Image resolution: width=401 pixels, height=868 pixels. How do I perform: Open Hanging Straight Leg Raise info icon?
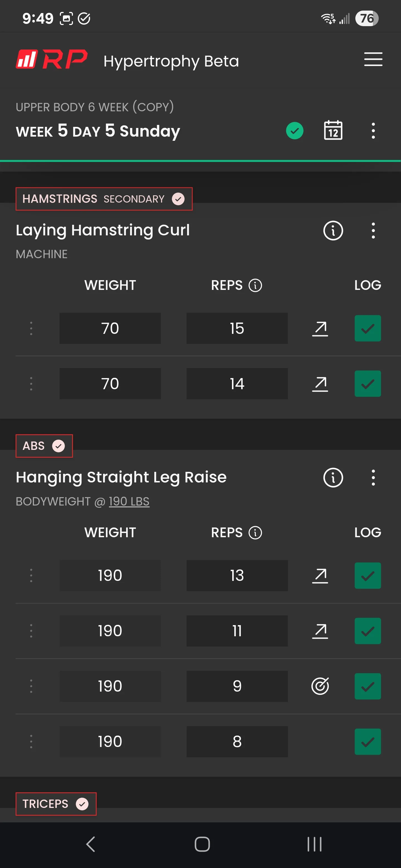[x=333, y=477]
